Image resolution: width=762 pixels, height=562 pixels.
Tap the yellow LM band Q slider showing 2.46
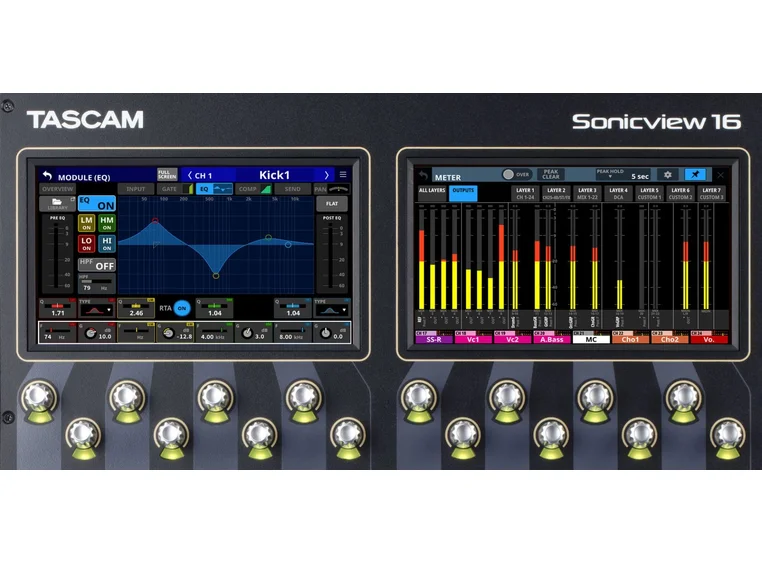(x=136, y=308)
